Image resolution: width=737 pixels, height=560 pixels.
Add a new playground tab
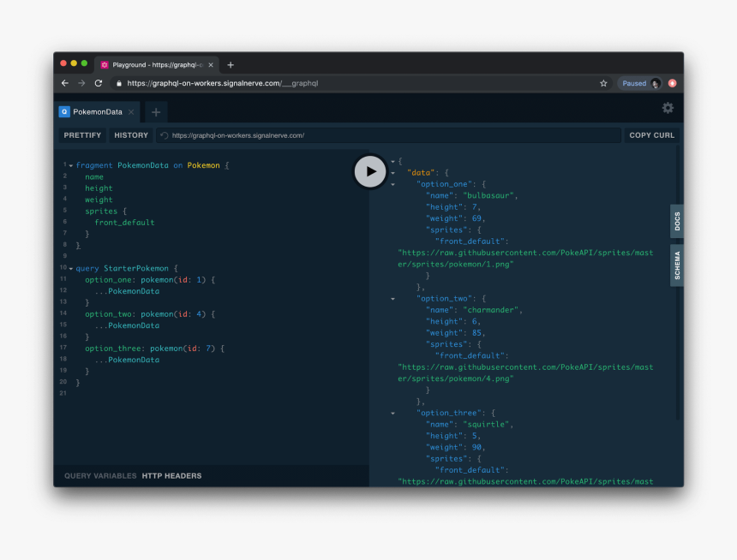pos(156,112)
